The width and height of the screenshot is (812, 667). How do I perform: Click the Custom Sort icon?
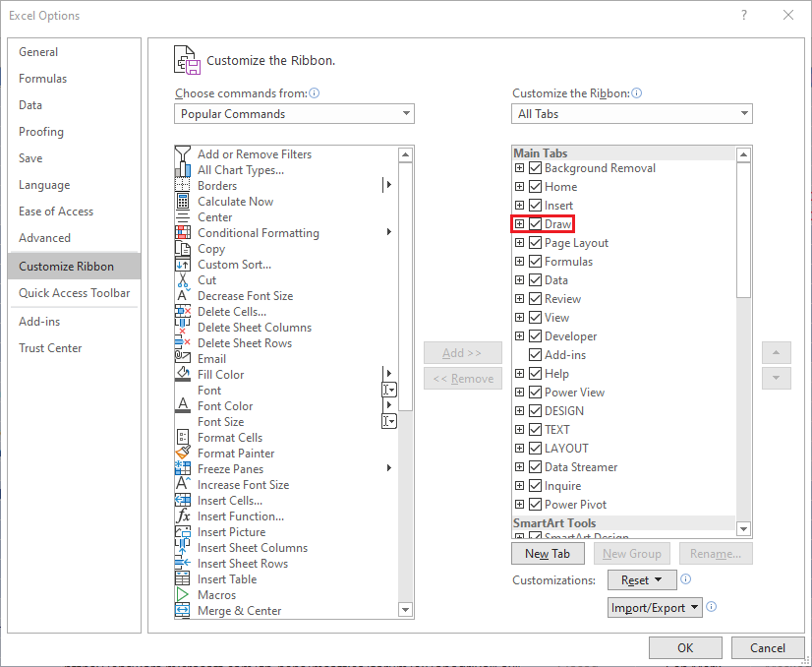pos(182,265)
